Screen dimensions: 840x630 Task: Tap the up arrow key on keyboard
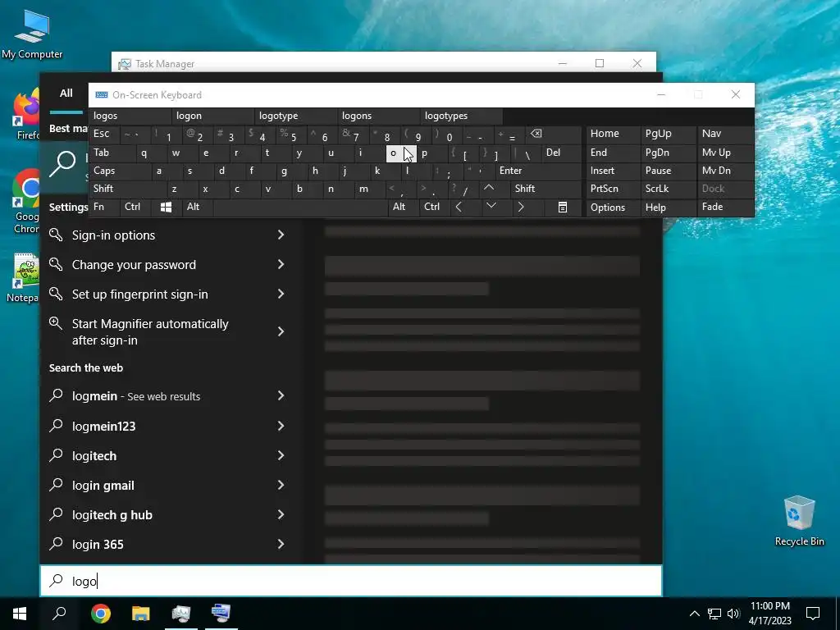pyautogui.click(x=489, y=188)
